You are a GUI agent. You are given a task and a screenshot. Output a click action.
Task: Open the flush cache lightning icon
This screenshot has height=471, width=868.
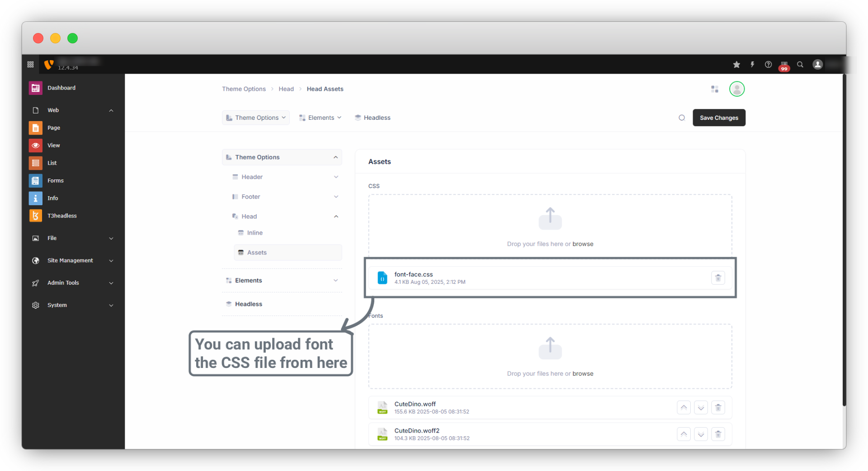(752, 65)
